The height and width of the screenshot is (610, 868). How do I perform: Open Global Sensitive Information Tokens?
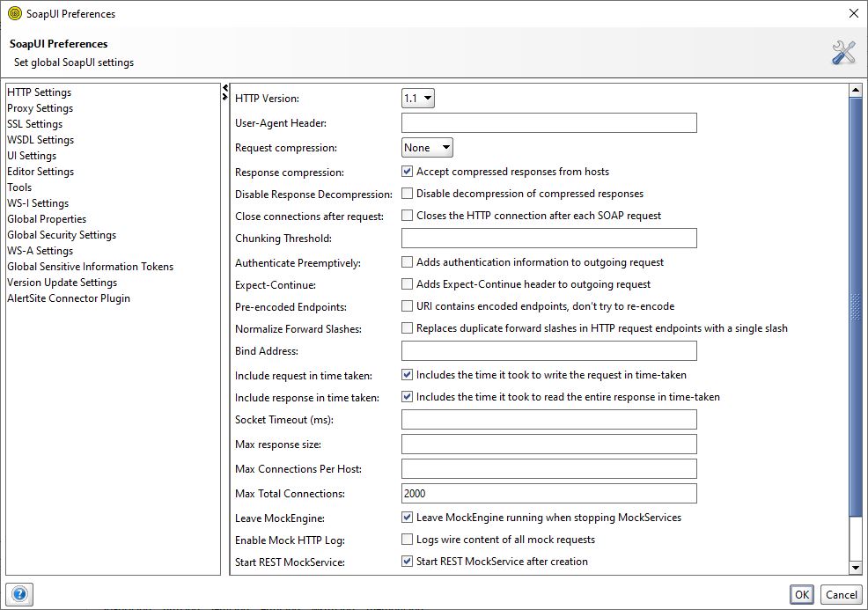pos(90,267)
